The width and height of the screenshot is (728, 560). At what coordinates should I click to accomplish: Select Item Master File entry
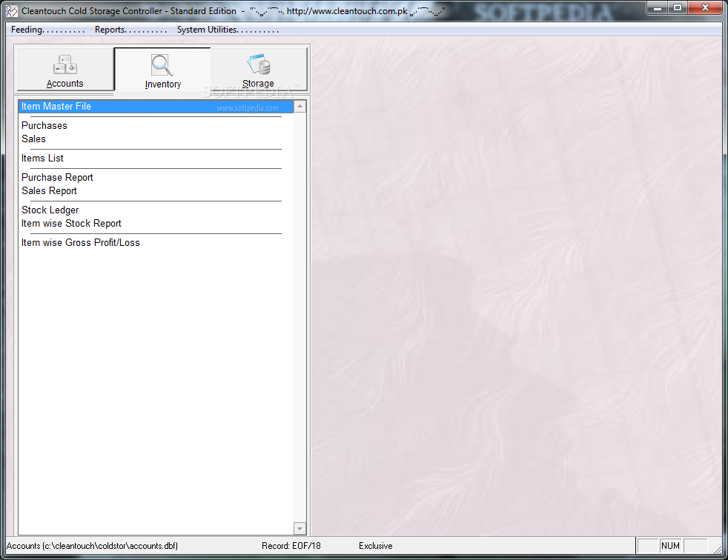pyautogui.click(x=156, y=106)
